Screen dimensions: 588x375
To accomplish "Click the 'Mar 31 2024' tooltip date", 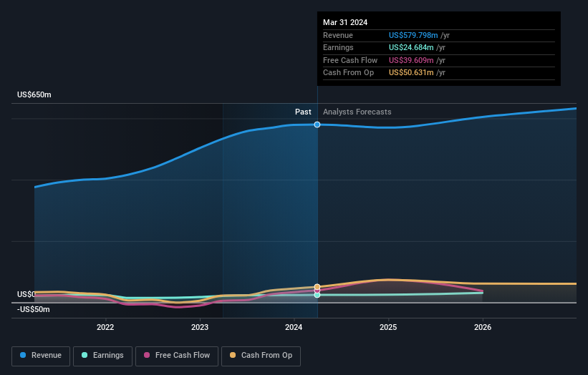I will (345, 22).
